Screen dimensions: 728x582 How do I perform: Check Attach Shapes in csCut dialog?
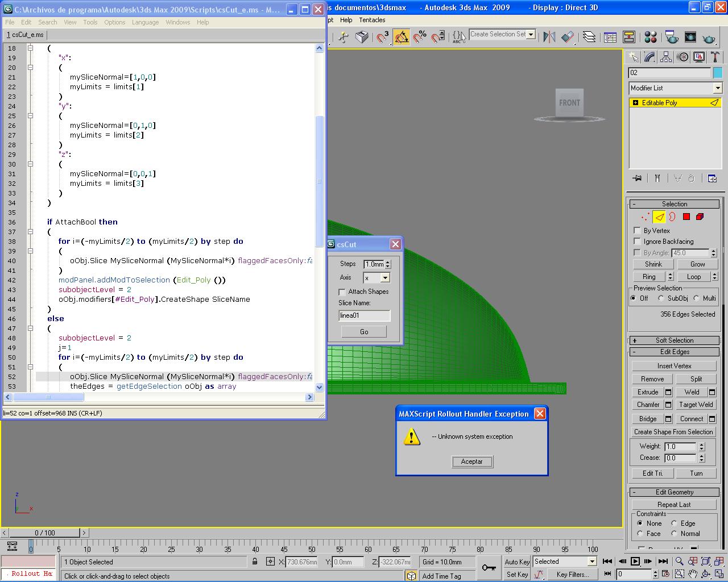pyautogui.click(x=342, y=292)
